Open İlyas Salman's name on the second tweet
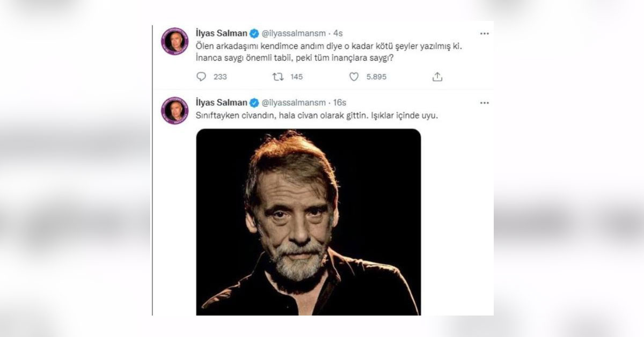644x337 pixels. (222, 102)
